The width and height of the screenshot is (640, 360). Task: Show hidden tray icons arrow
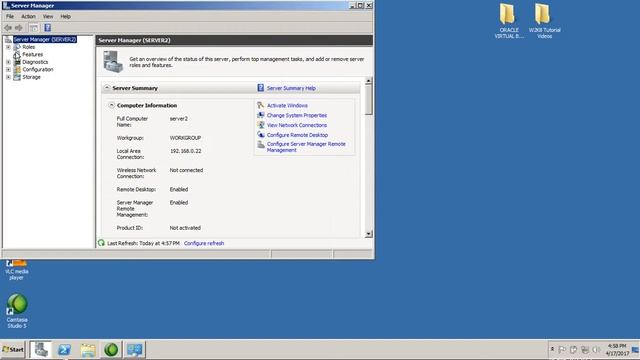pyautogui.click(x=552, y=350)
